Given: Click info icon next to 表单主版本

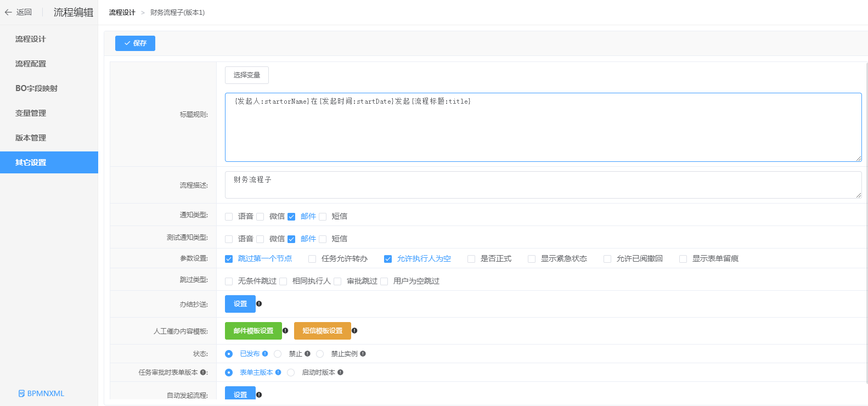Looking at the screenshot, I should pos(278,373).
